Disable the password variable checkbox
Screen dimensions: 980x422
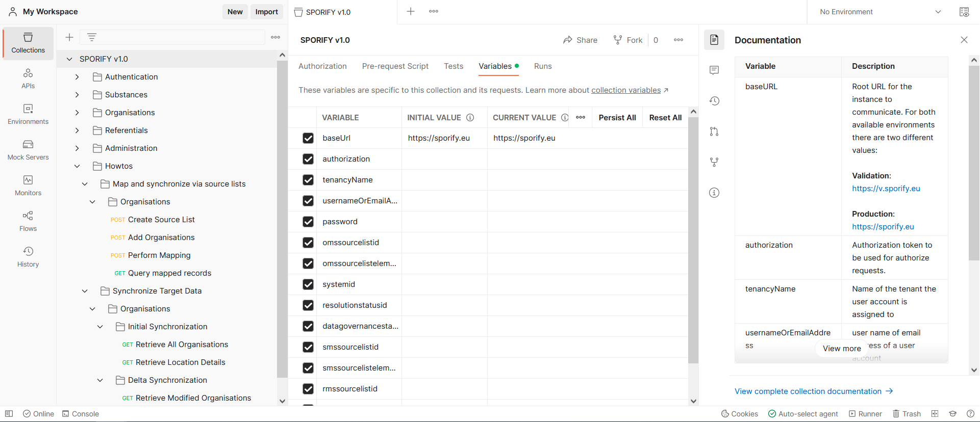[x=308, y=222]
